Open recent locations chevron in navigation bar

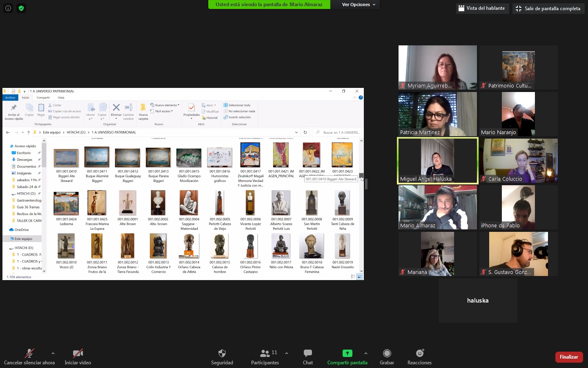(x=23, y=132)
